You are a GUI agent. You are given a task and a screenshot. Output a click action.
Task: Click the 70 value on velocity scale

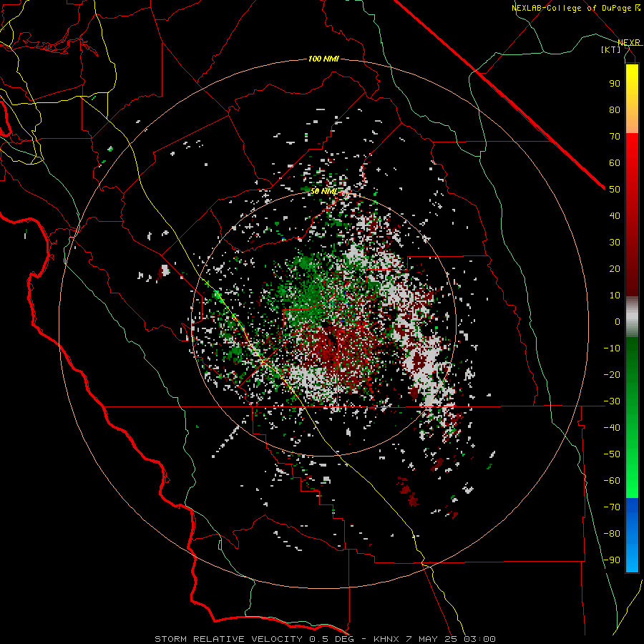(x=615, y=137)
